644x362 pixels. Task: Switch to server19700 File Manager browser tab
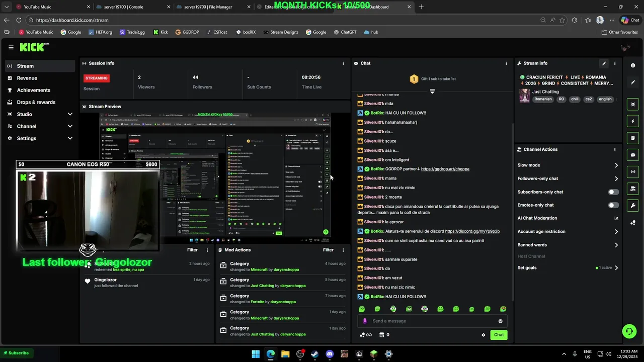tap(214, 7)
